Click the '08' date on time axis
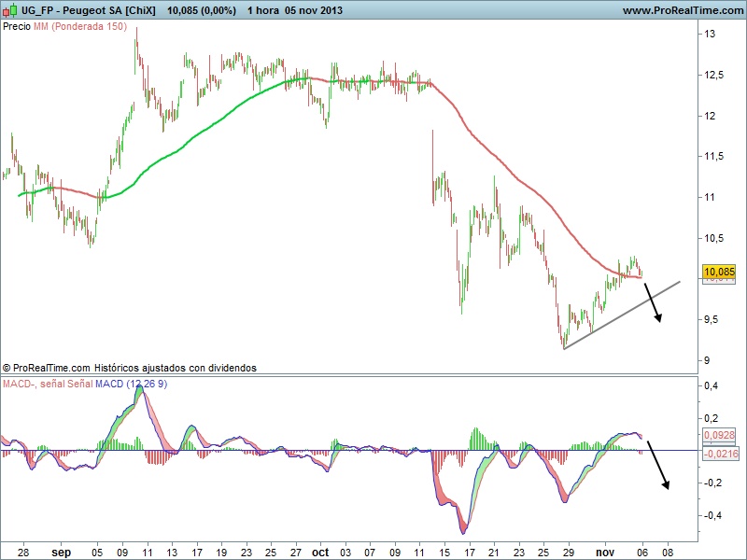Viewport: 747px width, 560px height. click(x=667, y=553)
